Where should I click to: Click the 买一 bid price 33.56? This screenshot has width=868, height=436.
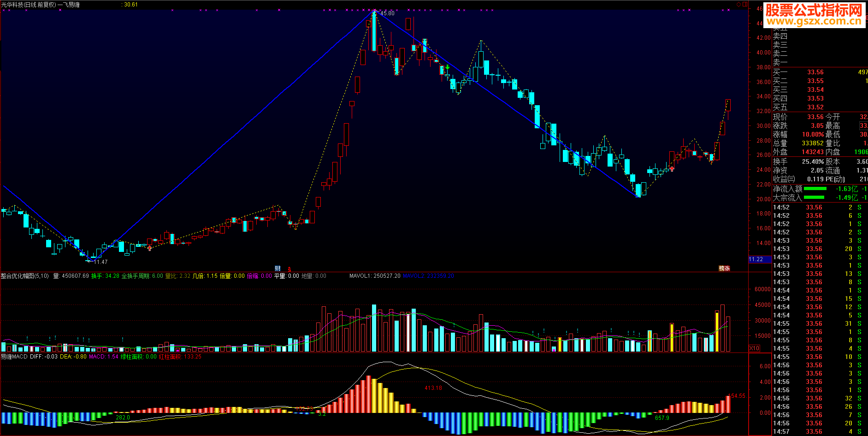pos(815,72)
